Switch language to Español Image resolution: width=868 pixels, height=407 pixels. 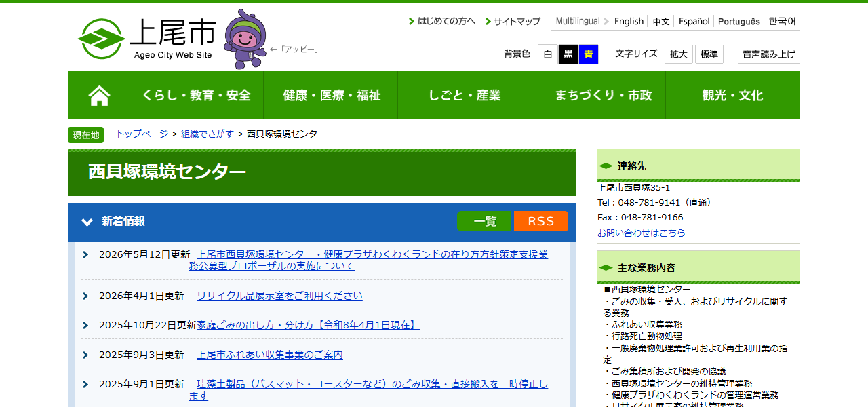click(694, 21)
